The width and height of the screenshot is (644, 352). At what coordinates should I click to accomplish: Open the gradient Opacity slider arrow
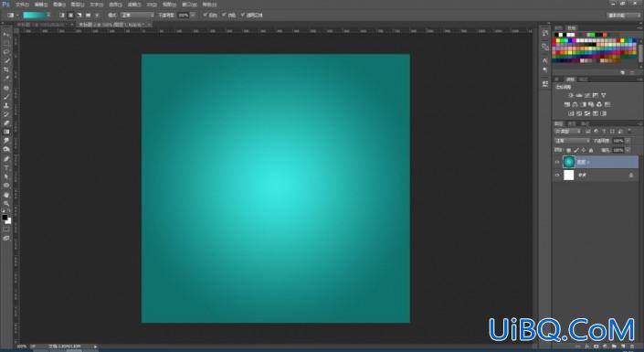[193, 16]
